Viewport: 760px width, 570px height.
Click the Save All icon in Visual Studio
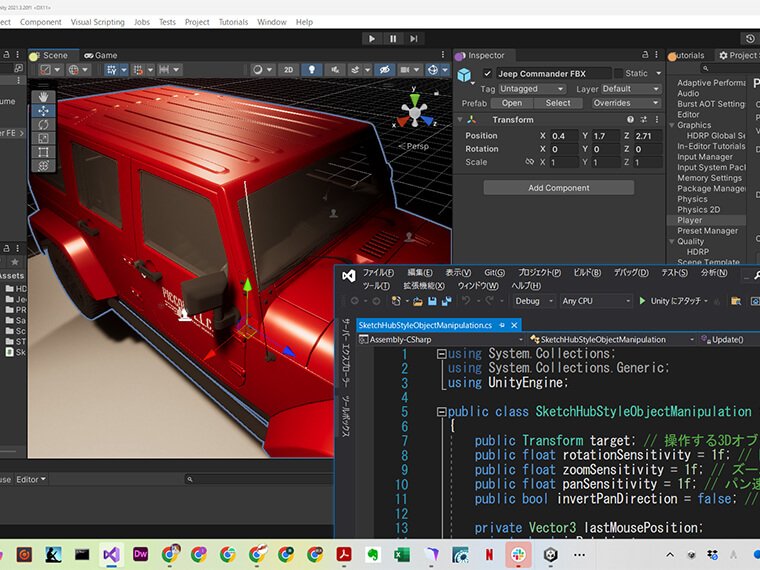(x=446, y=301)
